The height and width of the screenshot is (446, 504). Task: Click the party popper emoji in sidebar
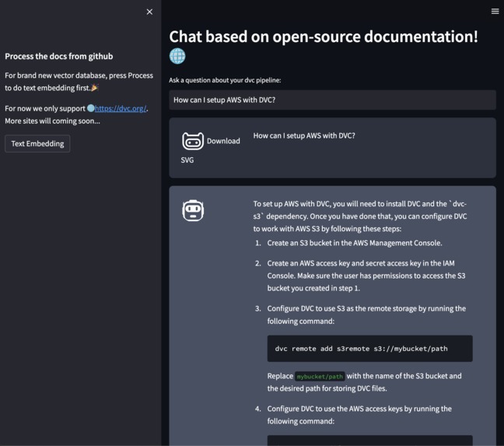point(95,87)
